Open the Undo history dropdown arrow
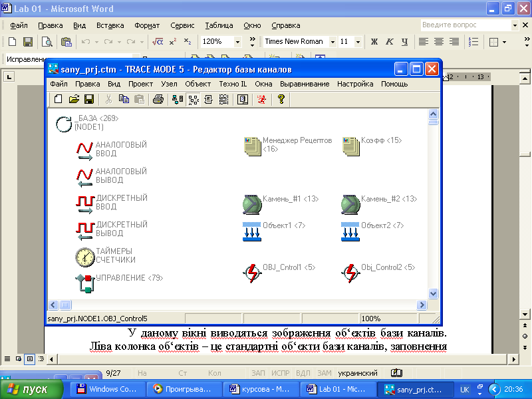The width and height of the screenshot is (532, 399). click(96, 42)
